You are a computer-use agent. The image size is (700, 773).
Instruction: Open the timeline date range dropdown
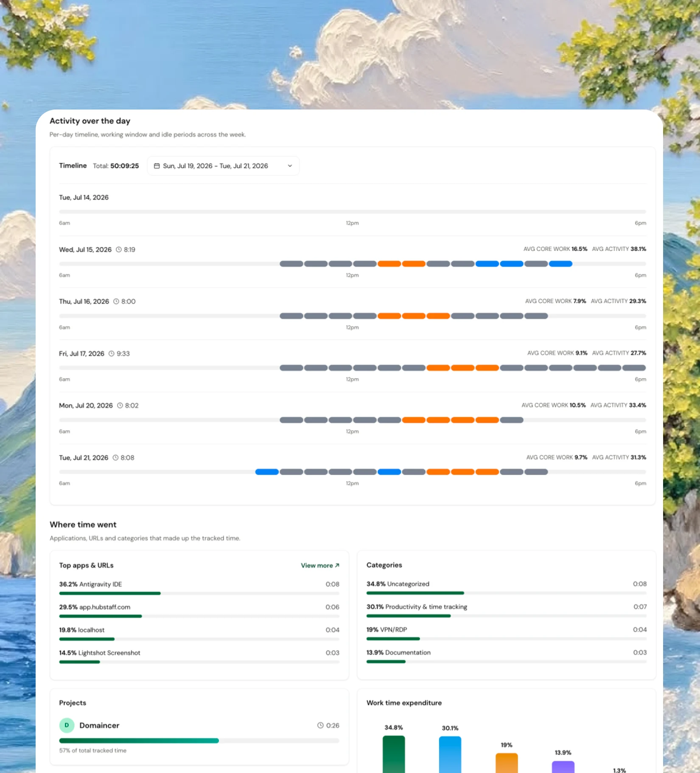[223, 166]
